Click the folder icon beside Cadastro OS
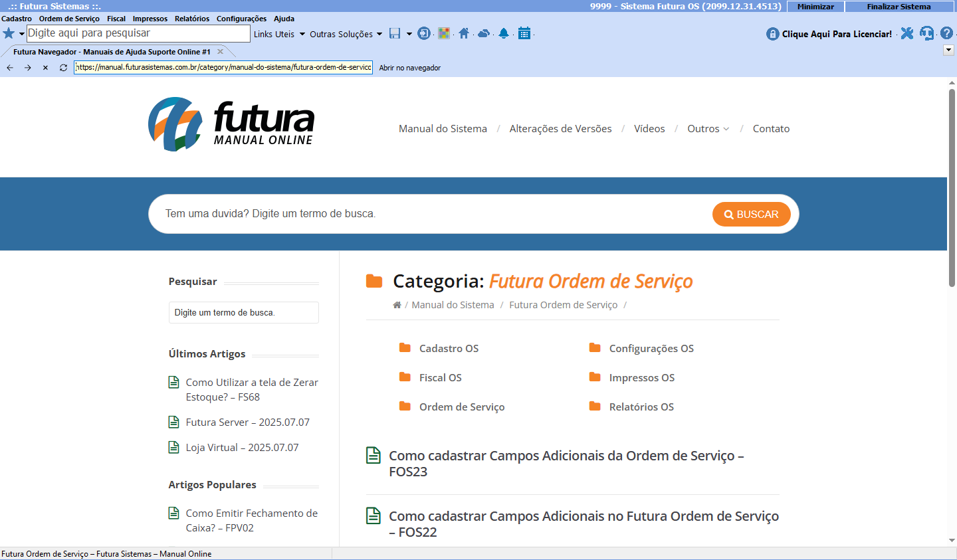This screenshot has width=957, height=560. click(x=405, y=347)
